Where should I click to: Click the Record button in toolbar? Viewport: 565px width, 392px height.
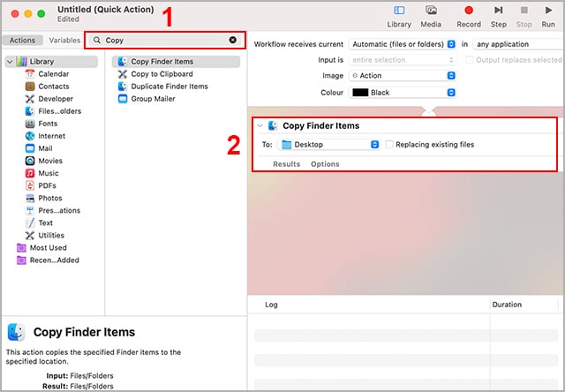click(468, 16)
